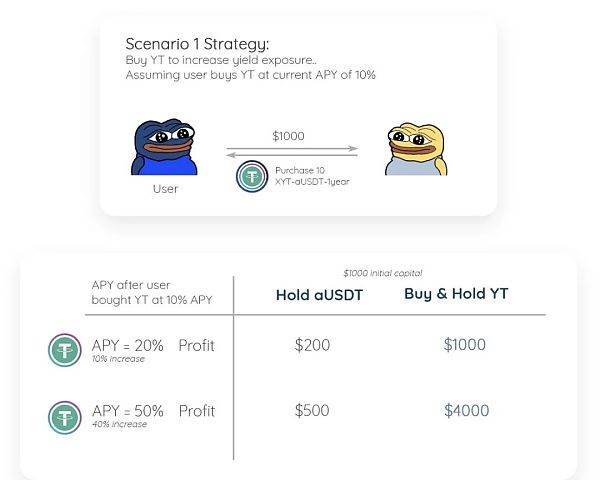Click the Tether icon in APY 50% row

pos(65,418)
